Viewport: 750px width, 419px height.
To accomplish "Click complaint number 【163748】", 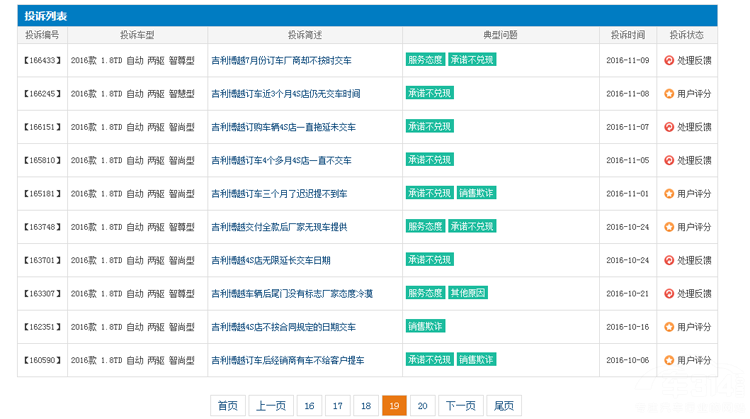I will click(42, 227).
